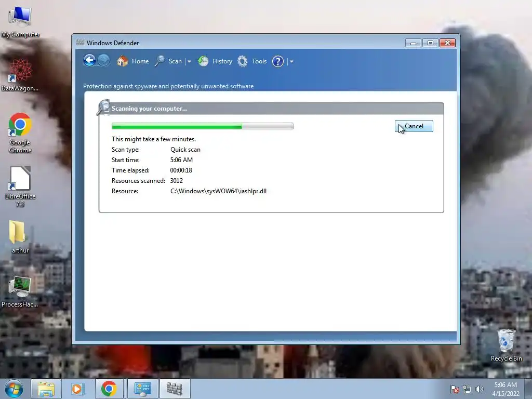Click the time elapsed value 00:00:18

pyautogui.click(x=181, y=170)
